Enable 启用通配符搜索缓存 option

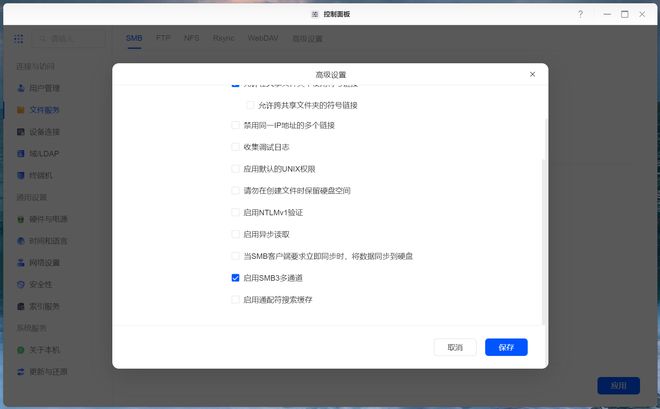point(235,300)
